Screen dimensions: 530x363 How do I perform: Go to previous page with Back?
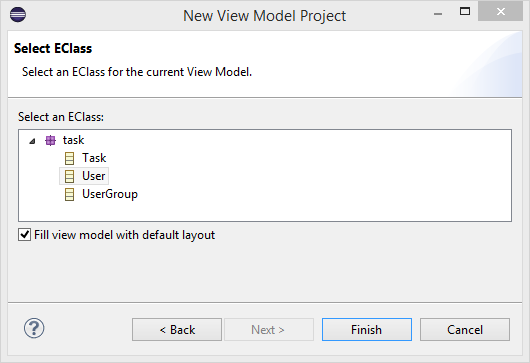click(x=177, y=330)
